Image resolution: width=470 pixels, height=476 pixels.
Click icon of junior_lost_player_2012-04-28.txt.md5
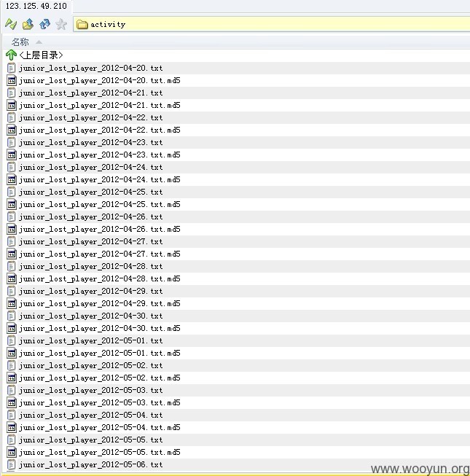[12, 278]
